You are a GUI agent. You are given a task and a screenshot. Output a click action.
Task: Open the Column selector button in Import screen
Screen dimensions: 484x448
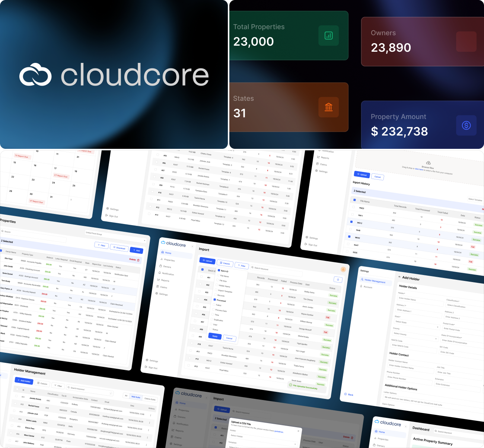pyautogui.click(x=225, y=263)
